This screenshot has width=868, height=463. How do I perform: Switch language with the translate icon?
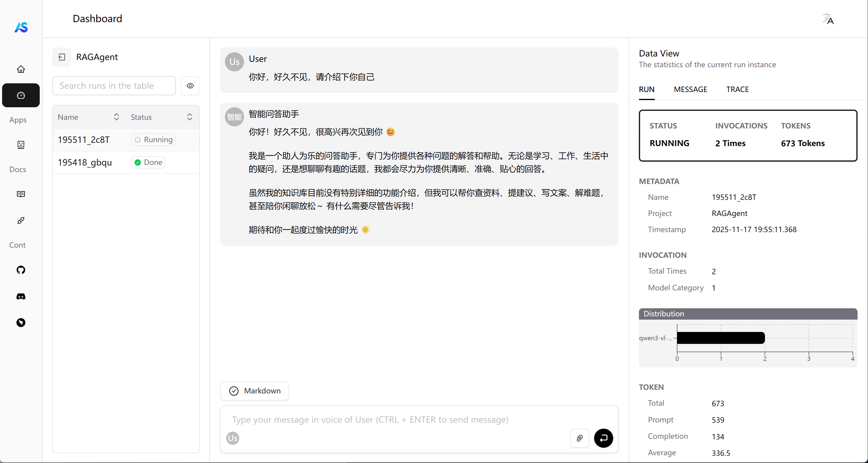(828, 19)
